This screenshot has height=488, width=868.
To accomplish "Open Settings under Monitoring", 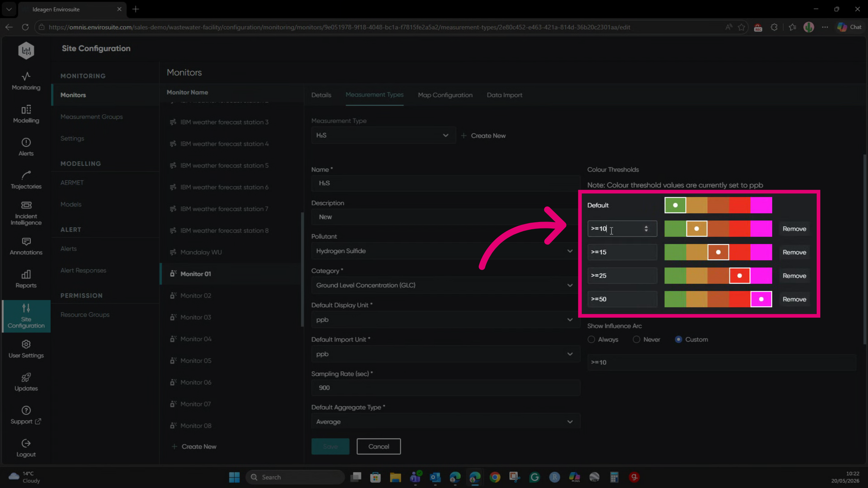I will (x=72, y=138).
